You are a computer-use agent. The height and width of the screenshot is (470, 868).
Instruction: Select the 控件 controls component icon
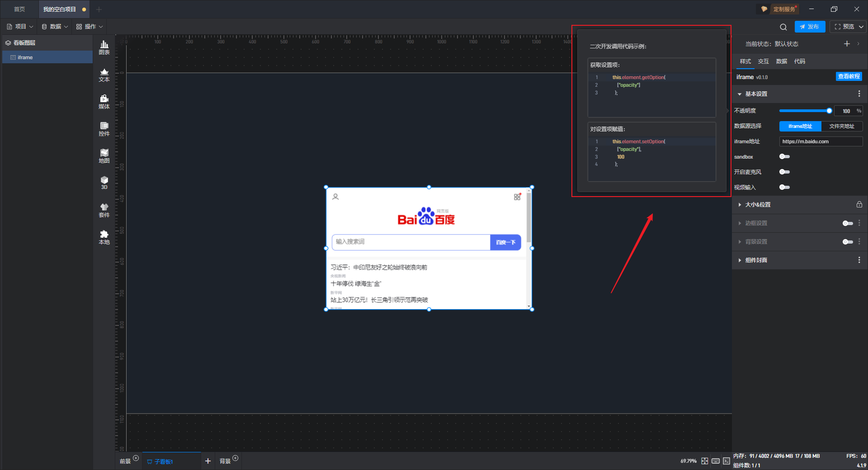tap(104, 129)
